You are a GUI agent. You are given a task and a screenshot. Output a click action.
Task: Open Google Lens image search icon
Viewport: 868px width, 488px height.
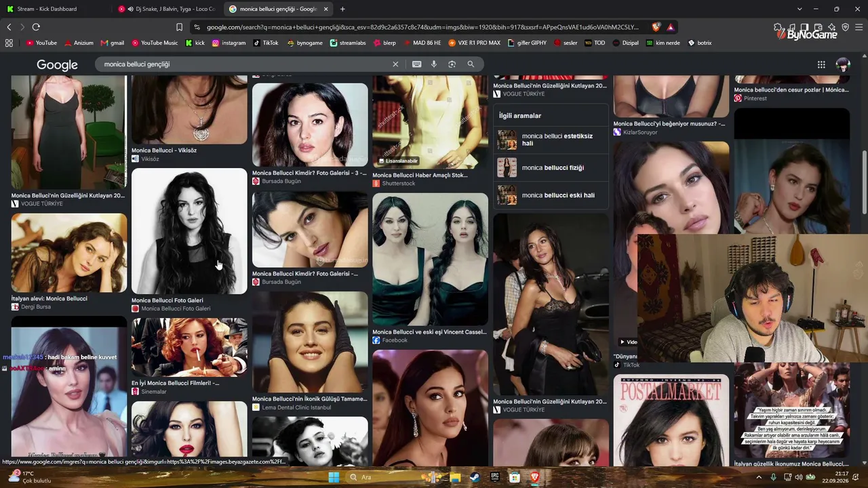pos(452,64)
